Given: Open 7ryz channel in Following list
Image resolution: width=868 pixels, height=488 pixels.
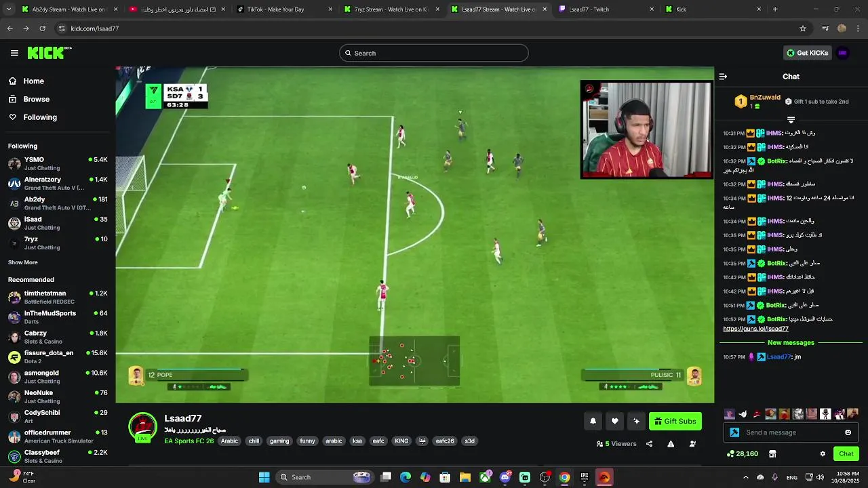Looking at the screenshot, I should pyautogui.click(x=58, y=243).
